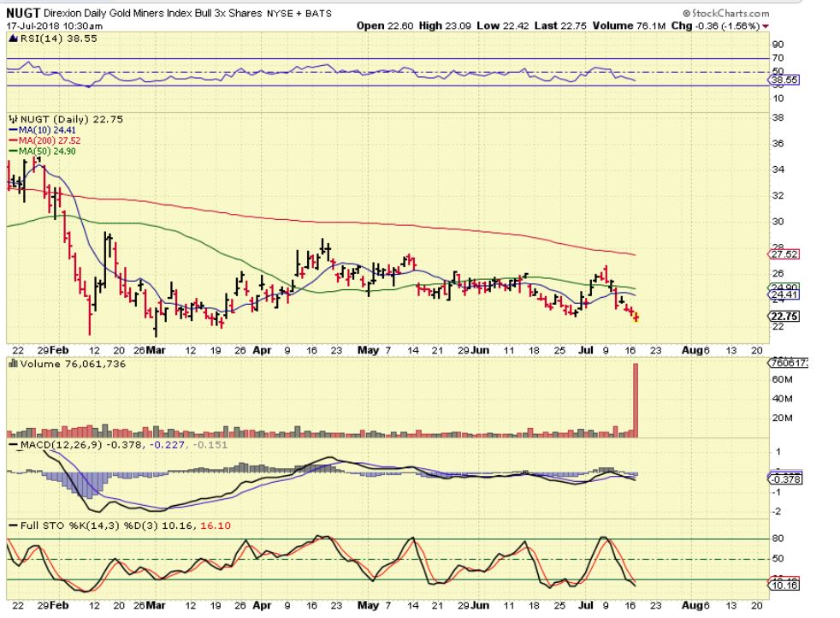Click the 22.75 last price tag
This screenshot has width=840, height=618.
(x=784, y=317)
